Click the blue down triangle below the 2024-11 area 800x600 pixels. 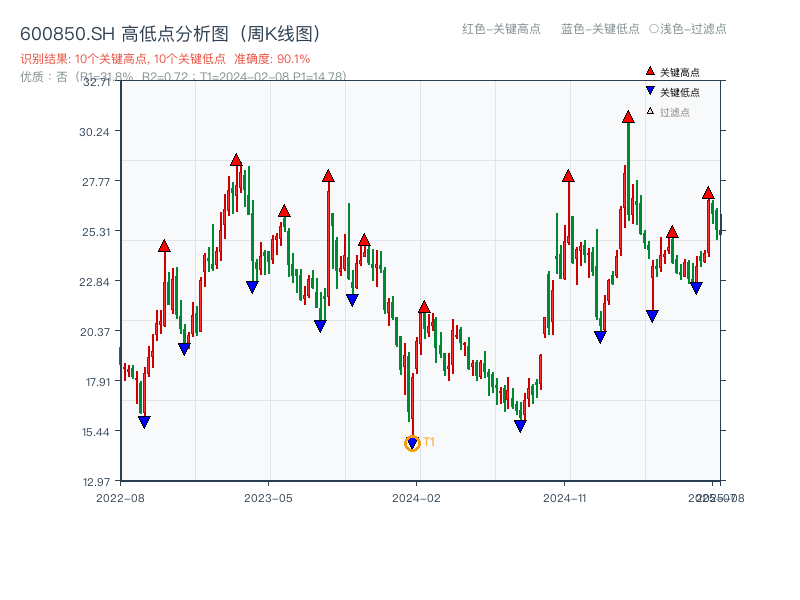[598, 335]
